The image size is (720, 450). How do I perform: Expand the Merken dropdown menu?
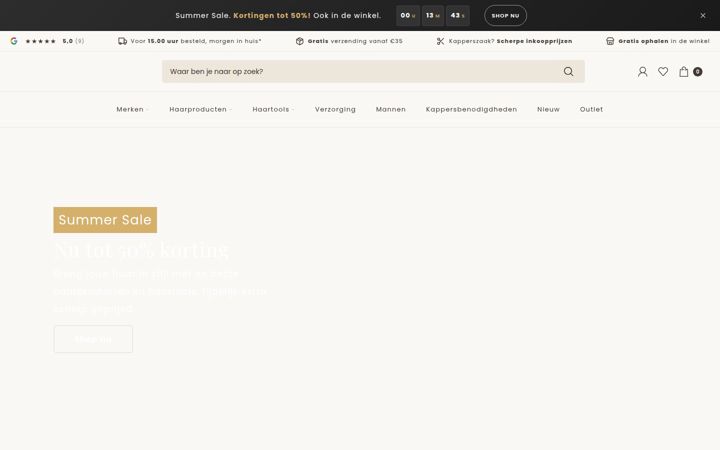132,109
